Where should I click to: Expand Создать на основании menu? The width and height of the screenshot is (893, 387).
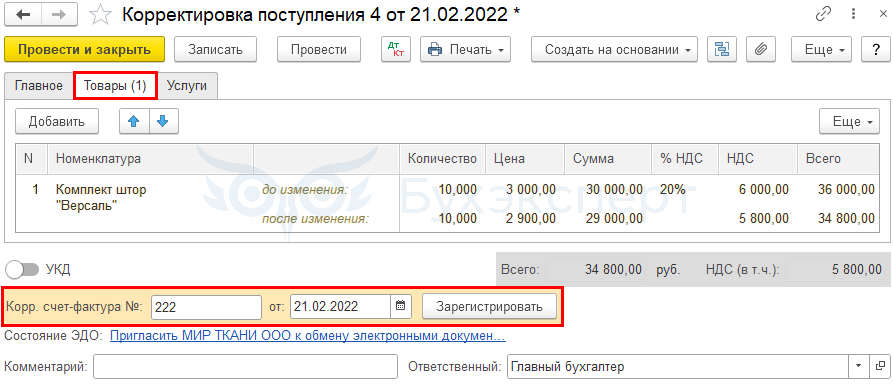click(x=615, y=50)
